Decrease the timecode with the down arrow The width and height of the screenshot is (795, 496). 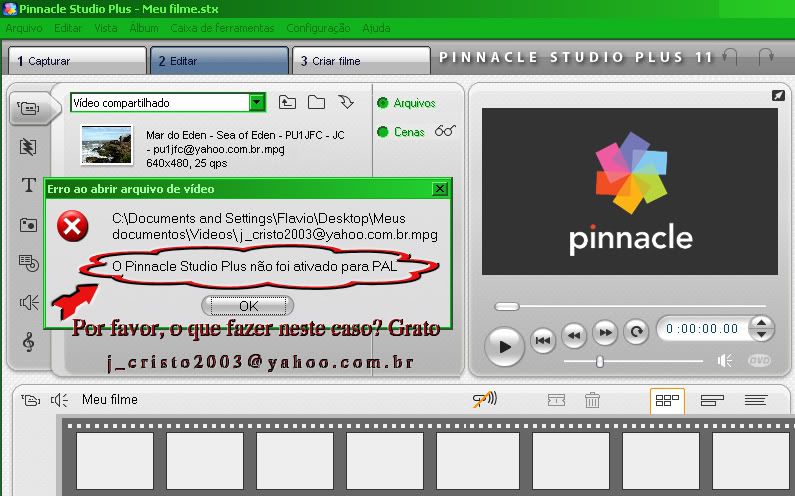[761, 335]
